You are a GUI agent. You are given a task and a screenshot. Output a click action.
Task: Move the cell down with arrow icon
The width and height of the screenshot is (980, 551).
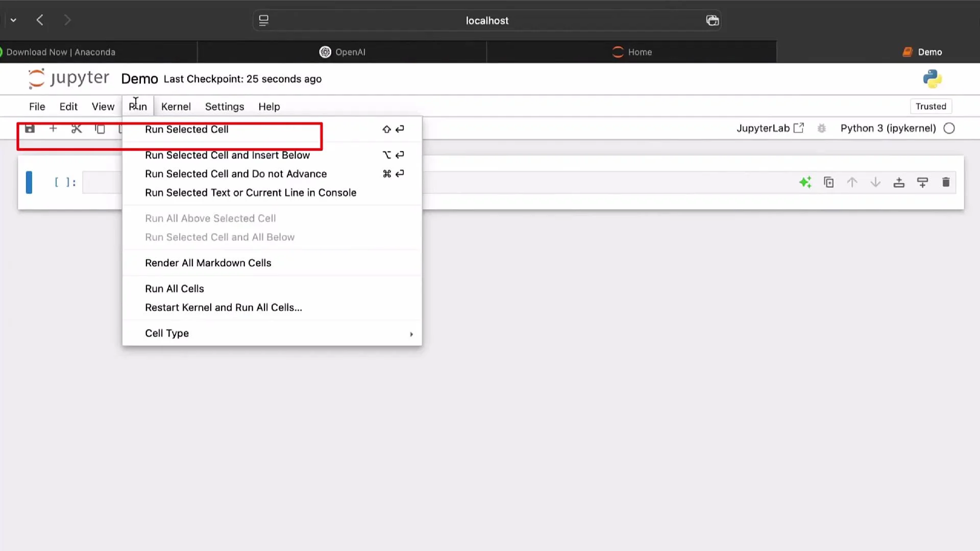[875, 182]
